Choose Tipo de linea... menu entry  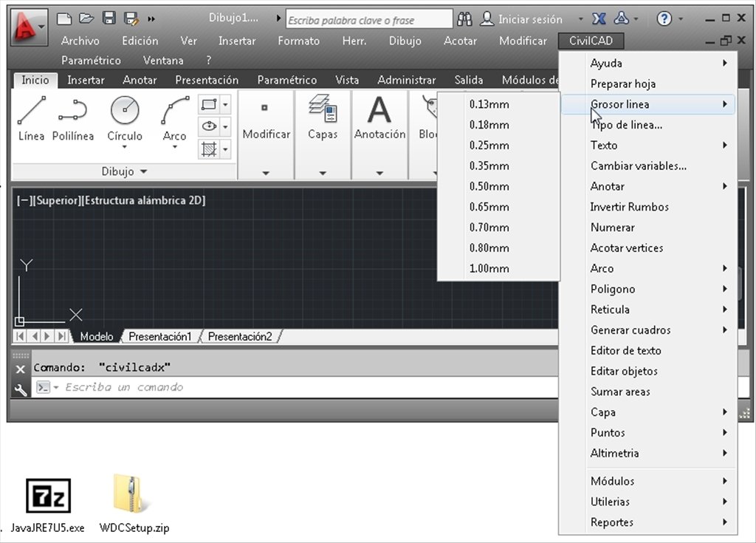point(648,125)
